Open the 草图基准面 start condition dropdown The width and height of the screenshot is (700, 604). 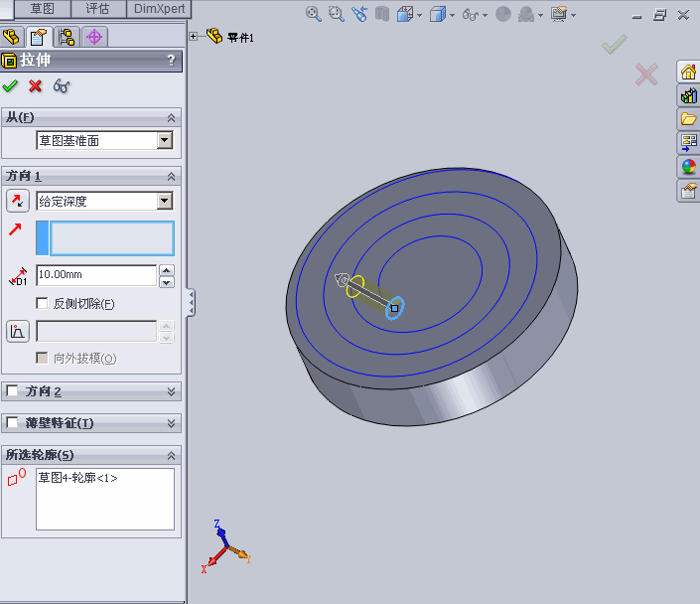pyautogui.click(x=164, y=140)
